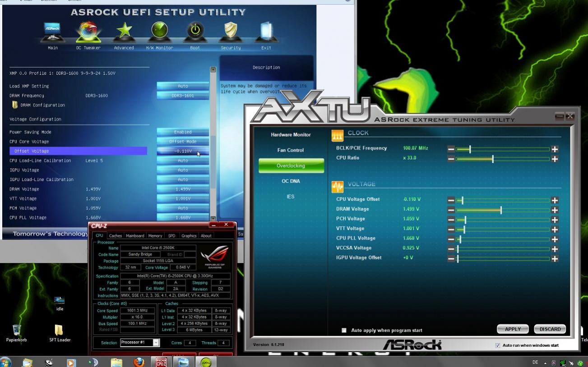Click UEFI settings scrollbar down arrow
The height and width of the screenshot is (367, 588).
coord(213,219)
